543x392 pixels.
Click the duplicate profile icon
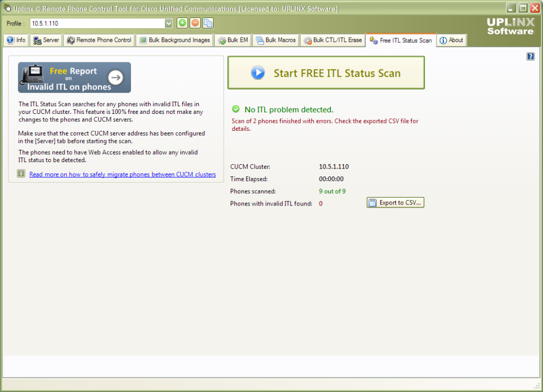pyautogui.click(x=207, y=23)
